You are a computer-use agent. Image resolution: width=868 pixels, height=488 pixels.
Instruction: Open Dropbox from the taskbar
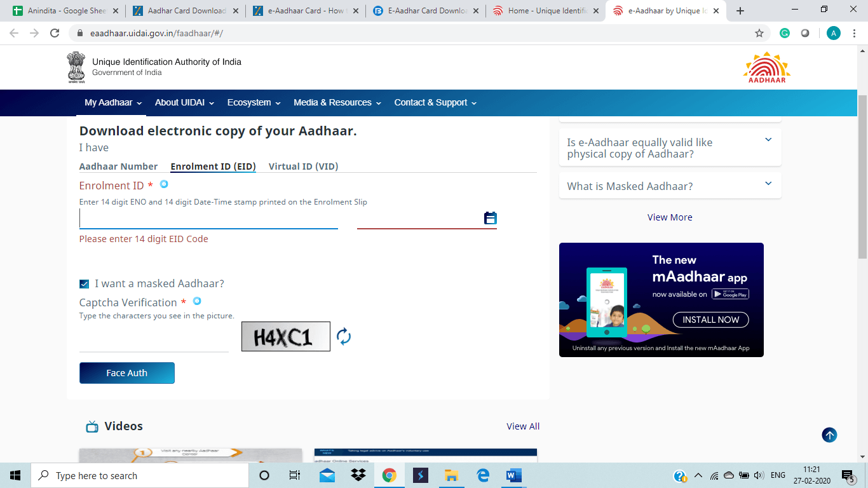[x=358, y=475]
